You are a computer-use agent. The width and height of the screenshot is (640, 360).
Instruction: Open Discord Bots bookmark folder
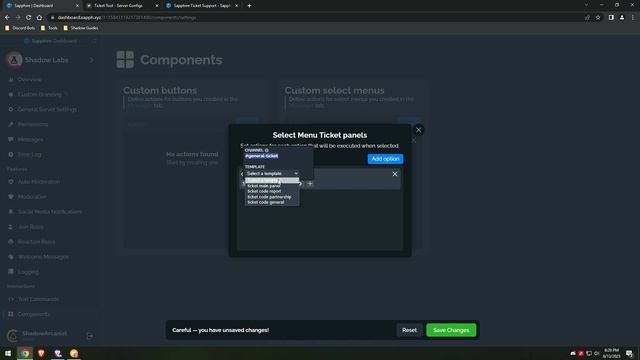click(x=20, y=28)
